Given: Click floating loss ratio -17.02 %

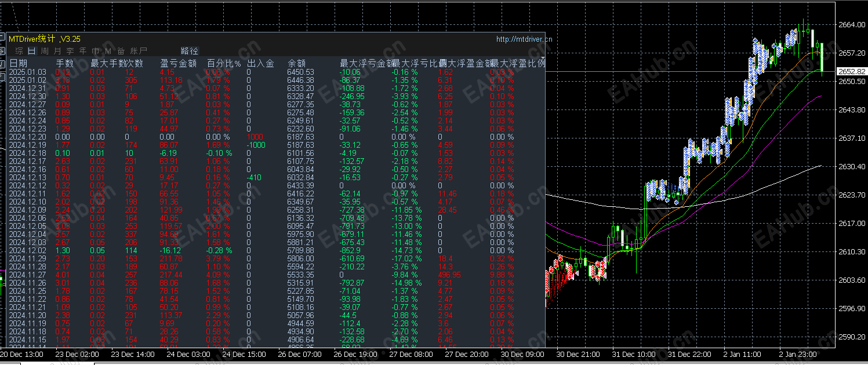Looking at the screenshot, I should click(405, 258).
